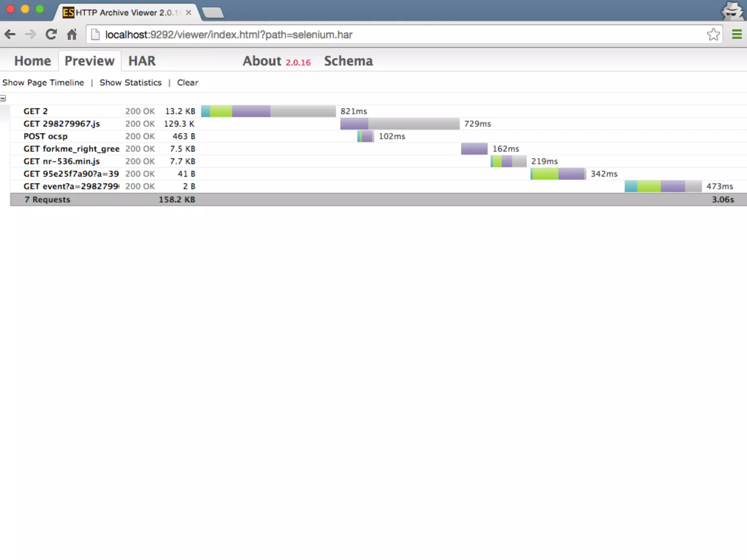
Task: Close the HTTP Archive Viewer tab
Action: point(189,13)
